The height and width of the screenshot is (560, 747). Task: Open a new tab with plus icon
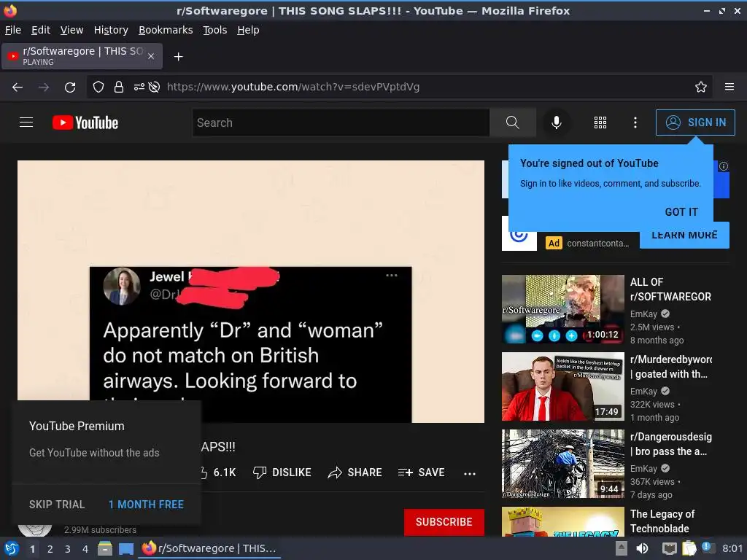pos(178,57)
